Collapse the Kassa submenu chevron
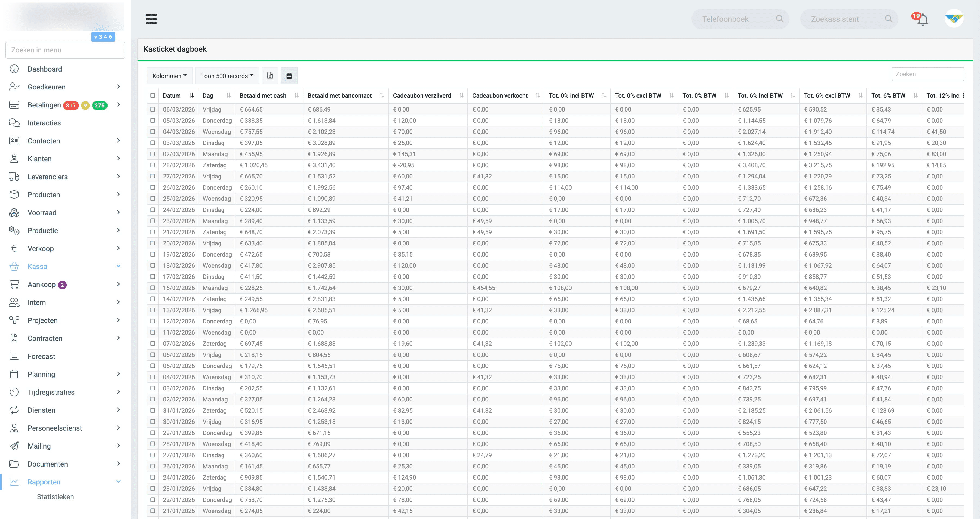The height and width of the screenshot is (519, 980). click(118, 266)
